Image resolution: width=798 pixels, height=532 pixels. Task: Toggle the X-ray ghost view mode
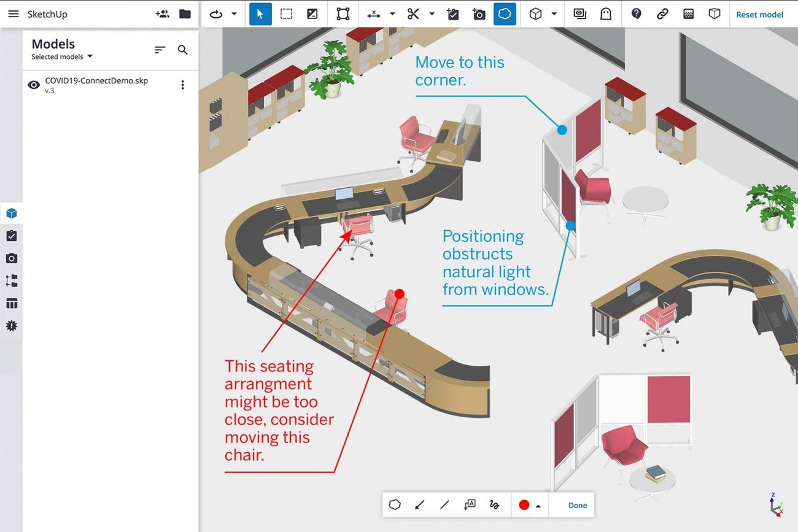605,14
